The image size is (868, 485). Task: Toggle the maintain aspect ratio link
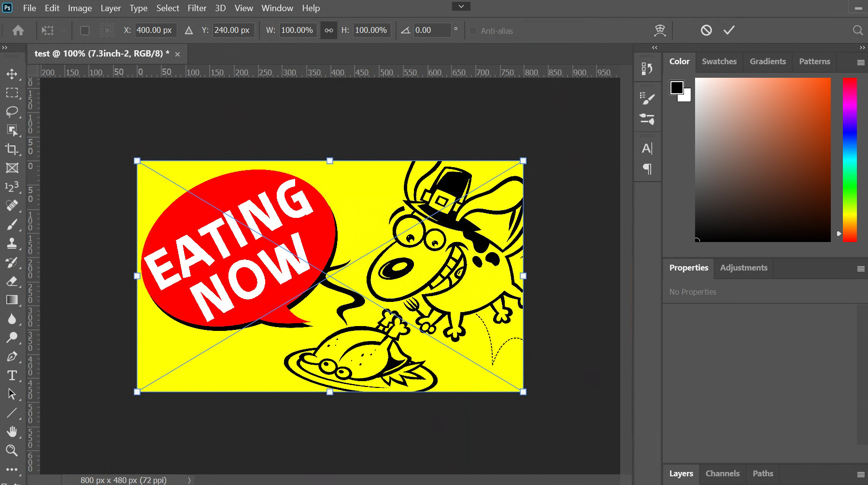(328, 30)
